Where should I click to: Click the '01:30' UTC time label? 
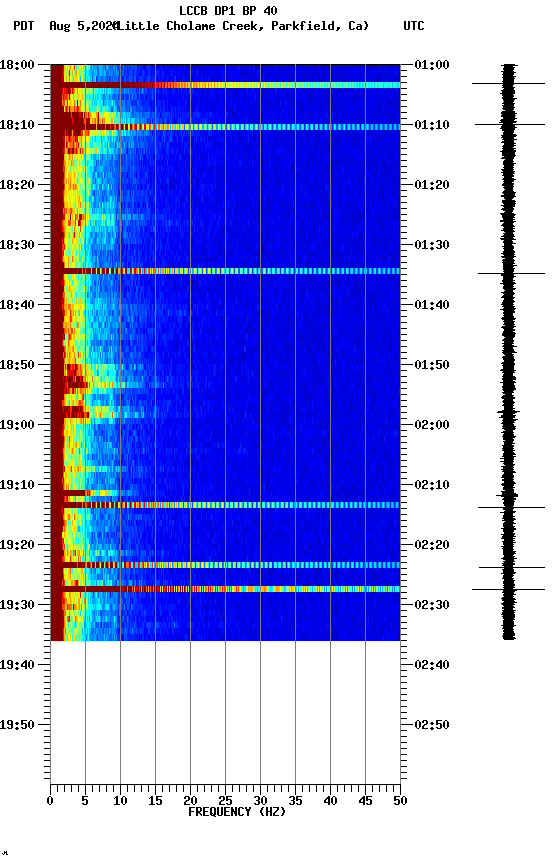click(432, 245)
